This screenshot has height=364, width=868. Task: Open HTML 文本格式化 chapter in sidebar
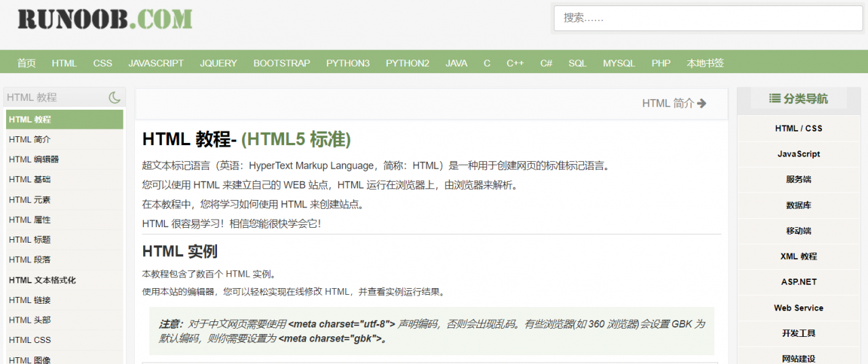42,280
